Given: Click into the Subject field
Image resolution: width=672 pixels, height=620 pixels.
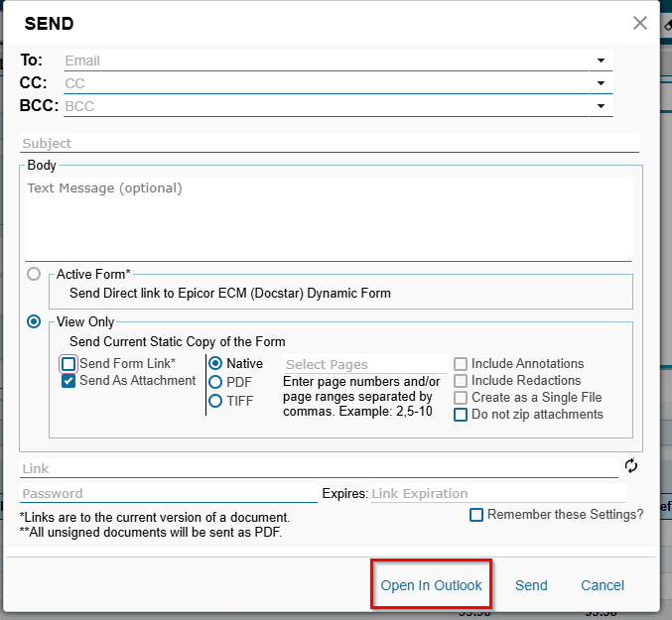Looking at the screenshot, I should coord(328,144).
